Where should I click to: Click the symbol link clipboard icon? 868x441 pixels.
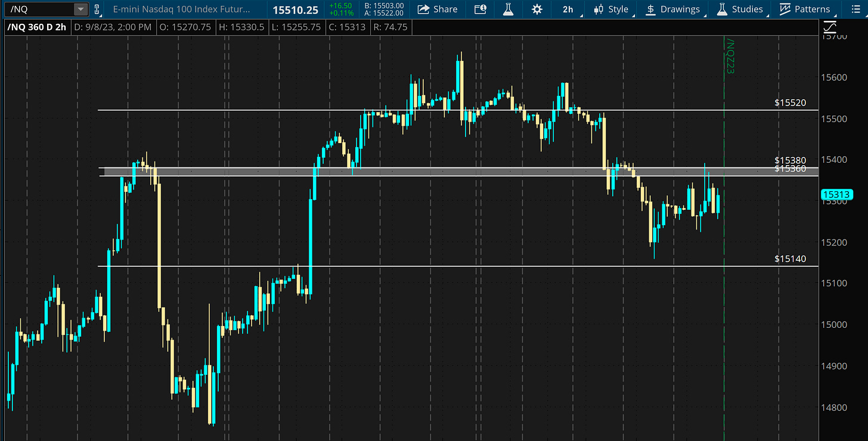97,9
